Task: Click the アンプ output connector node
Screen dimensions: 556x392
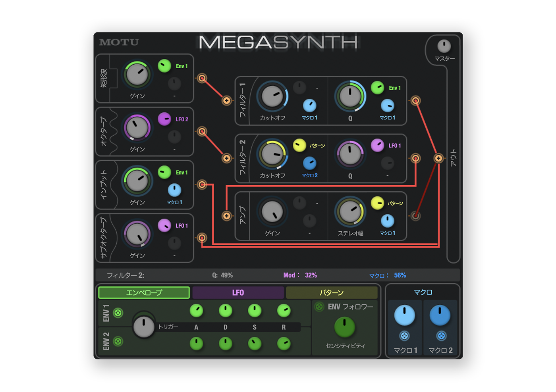Action: coord(415,216)
